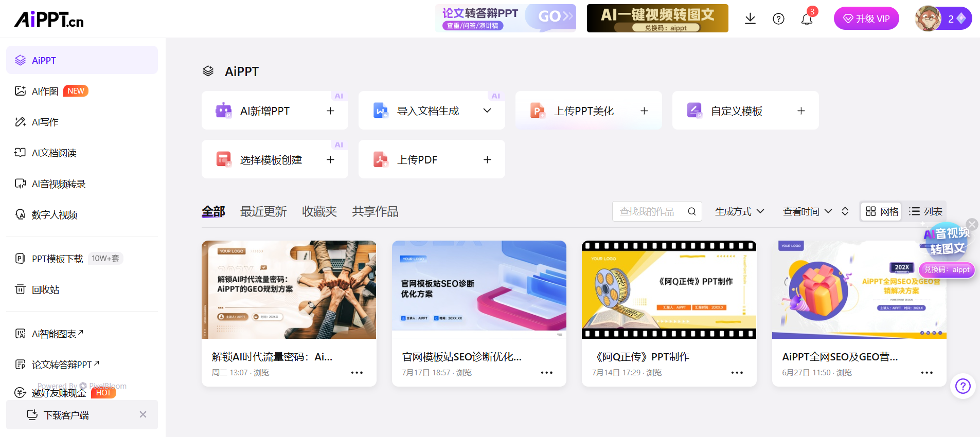Switch to 列表 list view
The width and height of the screenshot is (980, 437).
point(925,211)
